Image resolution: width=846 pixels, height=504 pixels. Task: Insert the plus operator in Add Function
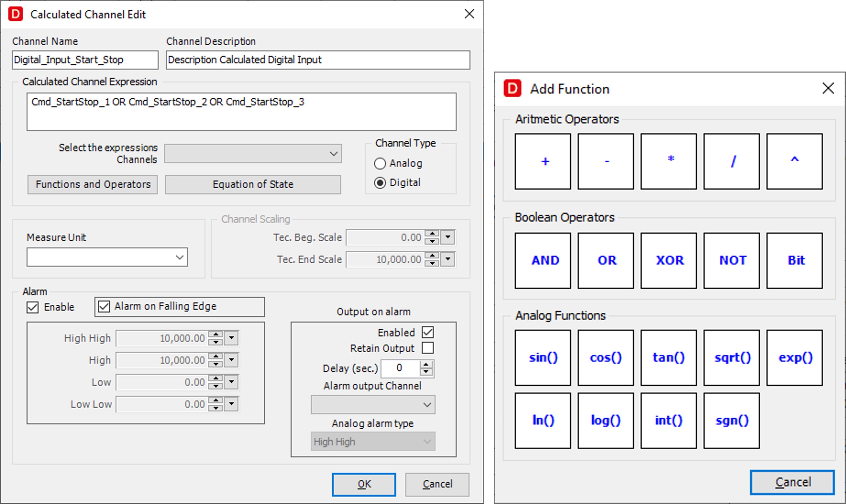(543, 161)
